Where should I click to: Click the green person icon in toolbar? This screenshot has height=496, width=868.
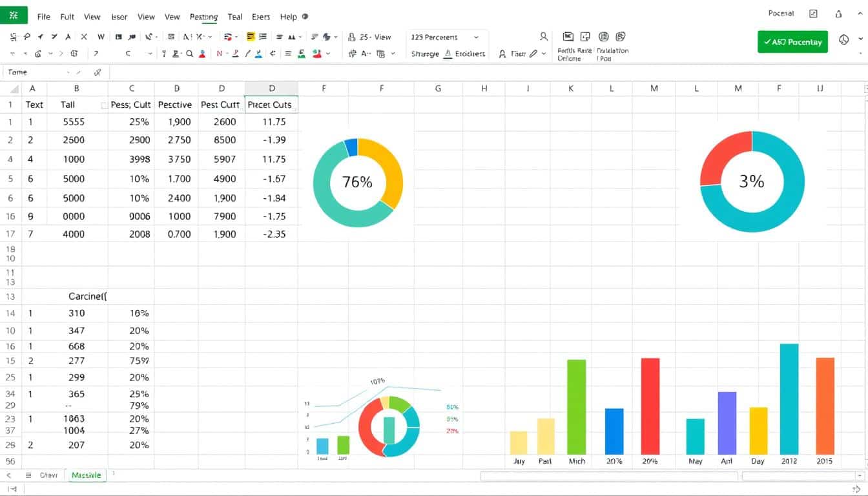click(x=302, y=54)
